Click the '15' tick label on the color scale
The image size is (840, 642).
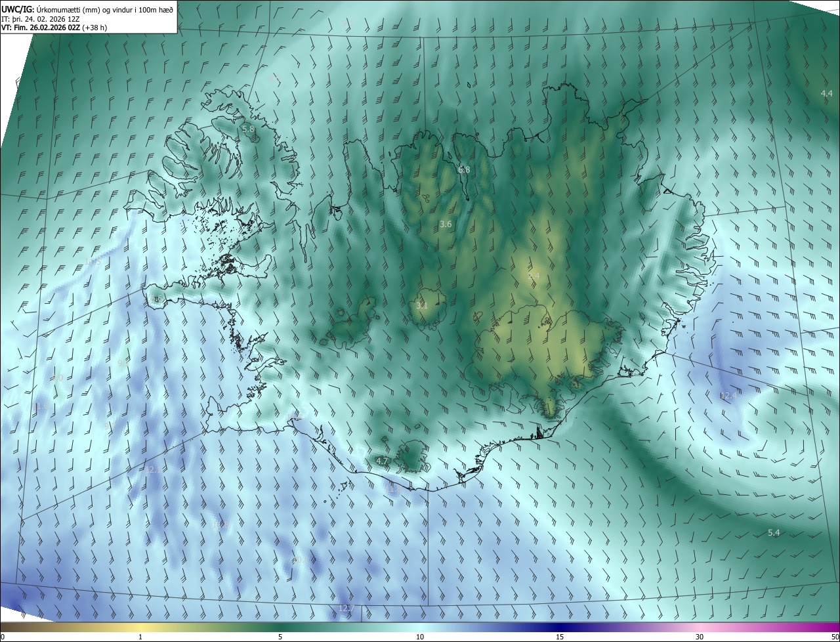pyautogui.click(x=560, y=637)
